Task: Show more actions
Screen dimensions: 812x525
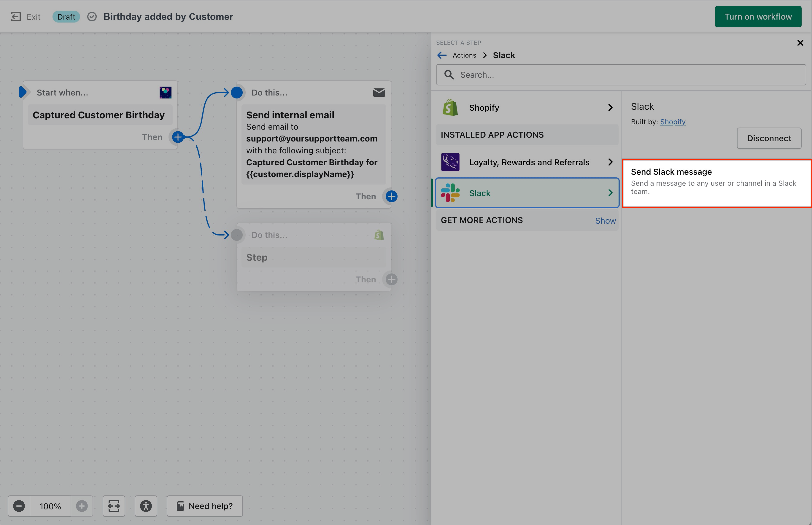Action: (605, 221)
